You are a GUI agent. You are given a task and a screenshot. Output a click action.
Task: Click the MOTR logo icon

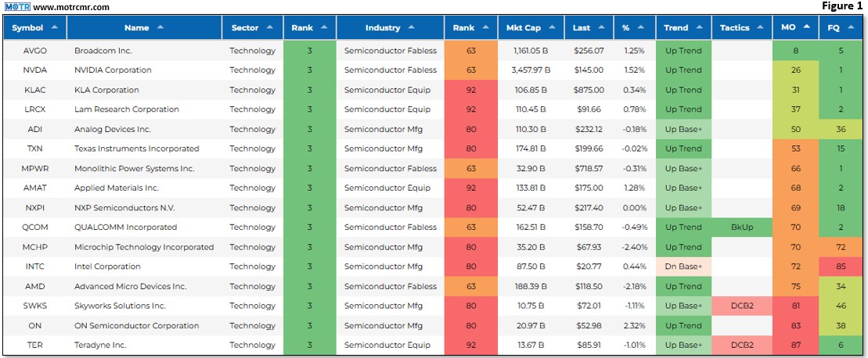point(17,7)
